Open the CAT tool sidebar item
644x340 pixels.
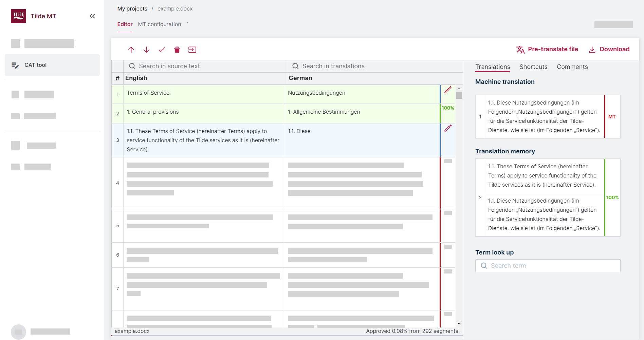coord(52,65)
